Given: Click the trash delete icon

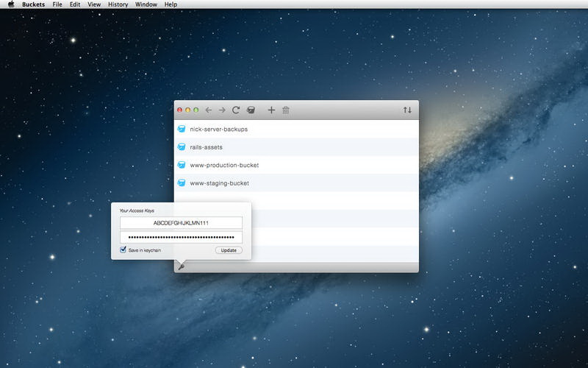Looking at the screenshot, I should (286, 110).
